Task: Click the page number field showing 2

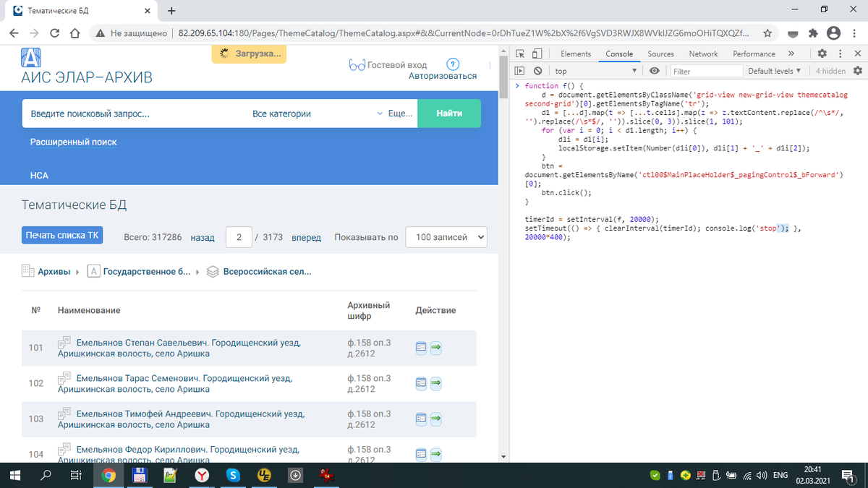Action: click(x=239, y=237)
